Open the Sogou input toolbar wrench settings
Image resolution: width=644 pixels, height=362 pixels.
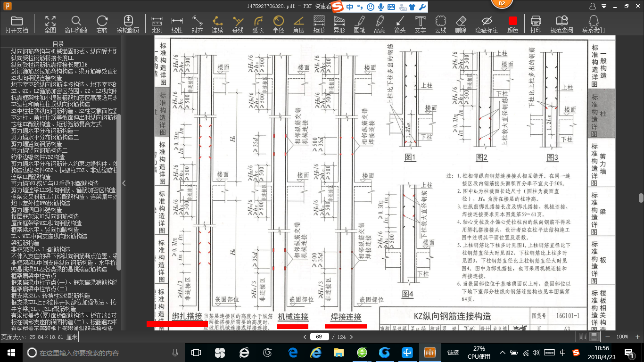pos(422,7)
